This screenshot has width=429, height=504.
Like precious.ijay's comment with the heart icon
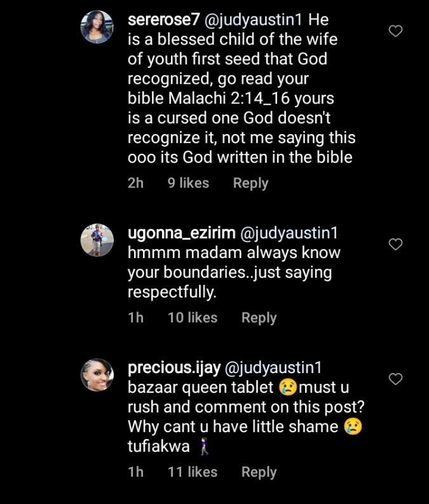pyautogui.click(x=395, y=379)
